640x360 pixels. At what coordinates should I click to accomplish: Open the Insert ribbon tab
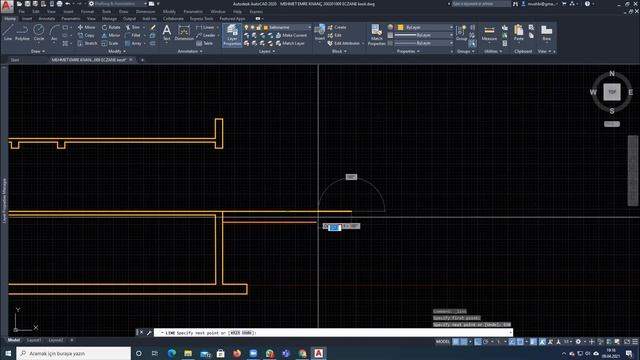coord(27,18)
